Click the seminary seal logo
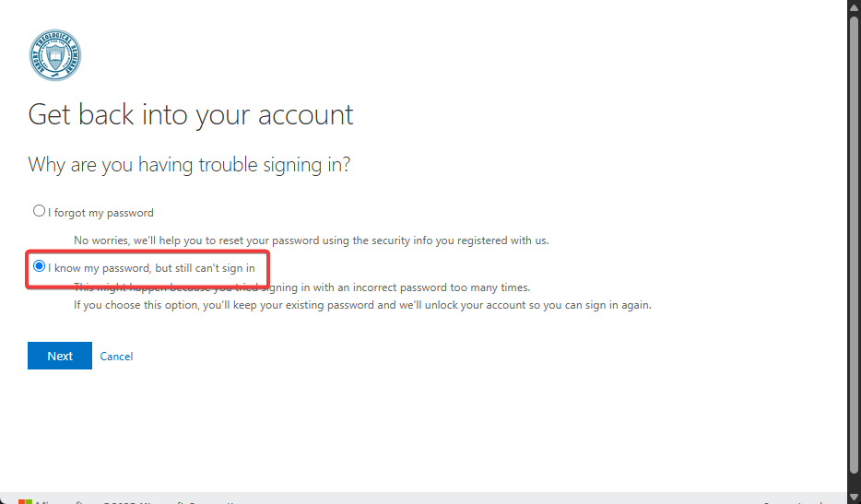This screenshot has height=504, width=861. (x=54, y=55)
